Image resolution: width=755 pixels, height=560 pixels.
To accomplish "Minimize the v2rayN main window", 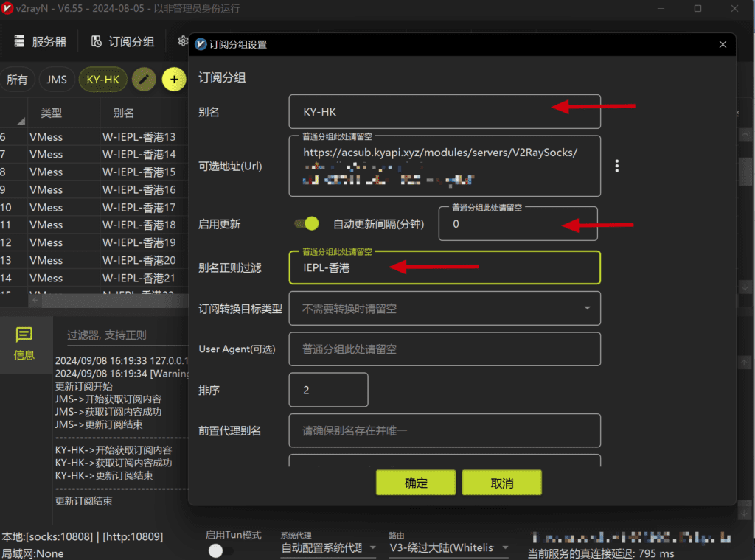I will [x=661, y=8].
